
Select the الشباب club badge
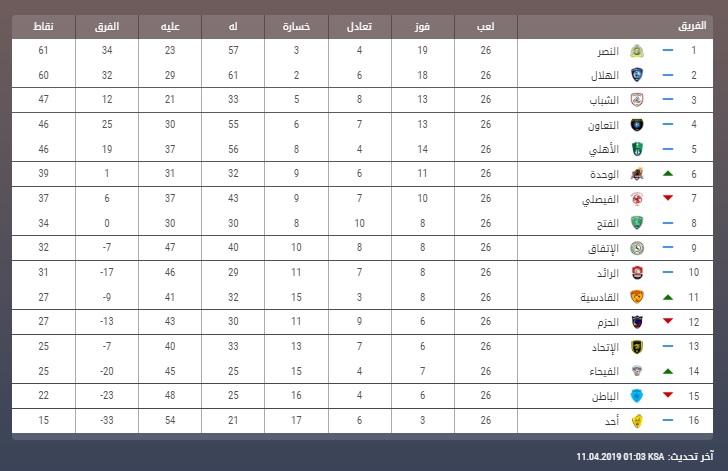637,100
